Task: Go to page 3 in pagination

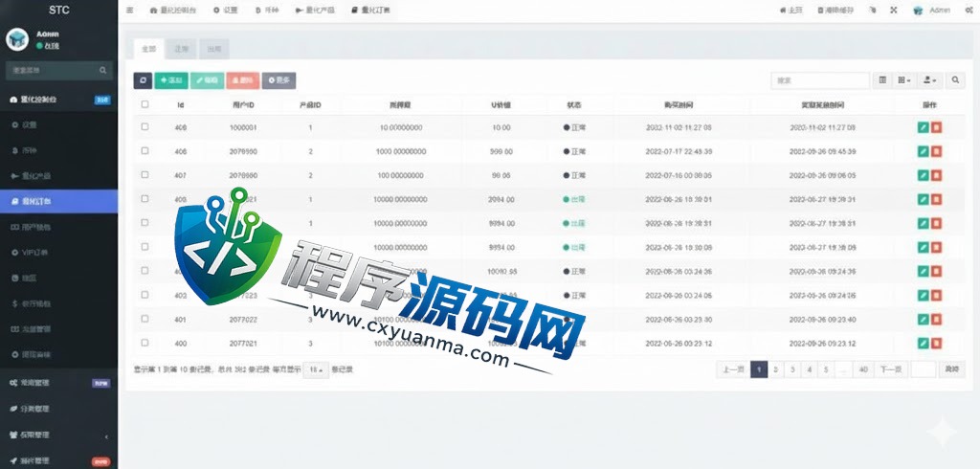Action: point(791,369)
